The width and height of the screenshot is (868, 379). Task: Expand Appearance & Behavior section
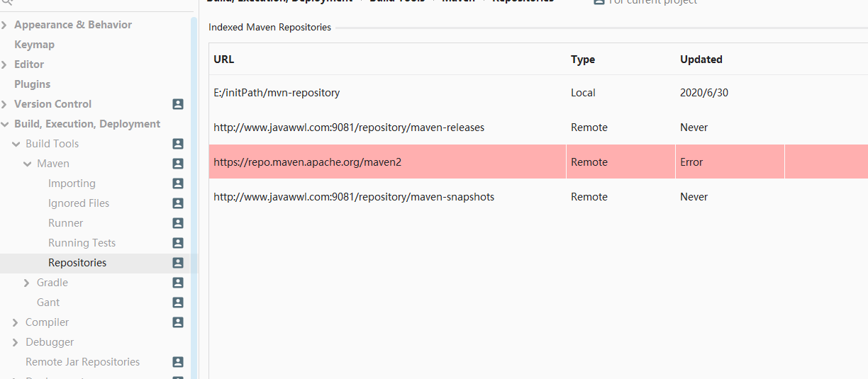click(x=5, y=25)
